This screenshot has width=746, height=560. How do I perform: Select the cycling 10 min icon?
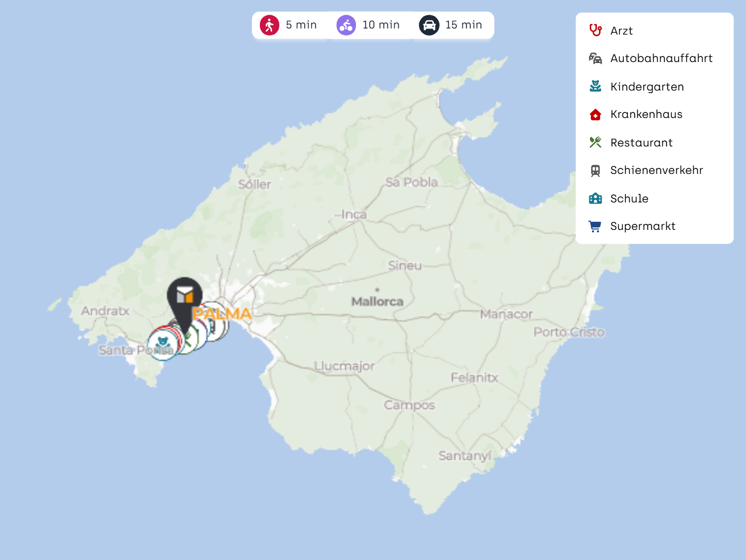click(x=346, y=25)
